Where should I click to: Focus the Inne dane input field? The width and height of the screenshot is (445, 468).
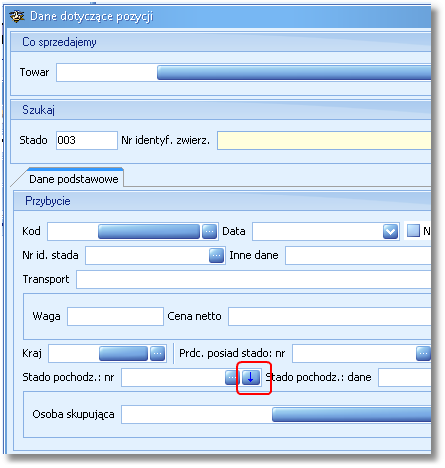point(358,256)
